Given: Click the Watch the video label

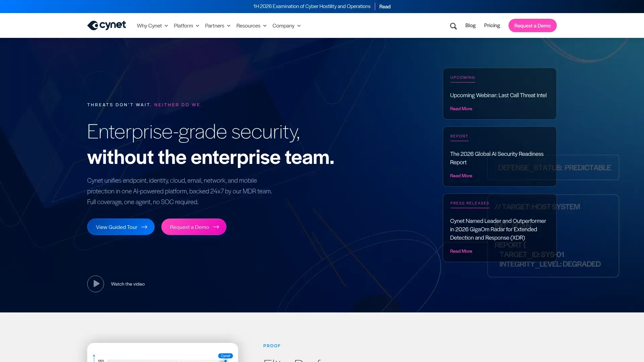Looking at the screenshot, I should point(128,284).
